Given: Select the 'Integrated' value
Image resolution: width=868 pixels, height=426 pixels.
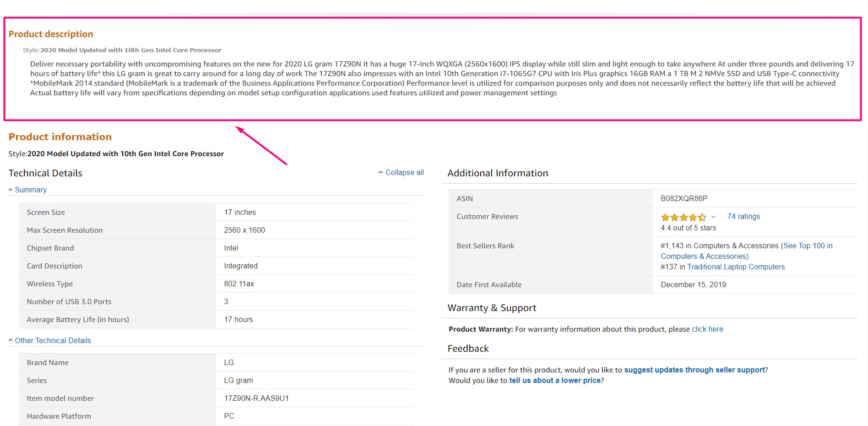Looking at the screenshot, I should [241, 266].
